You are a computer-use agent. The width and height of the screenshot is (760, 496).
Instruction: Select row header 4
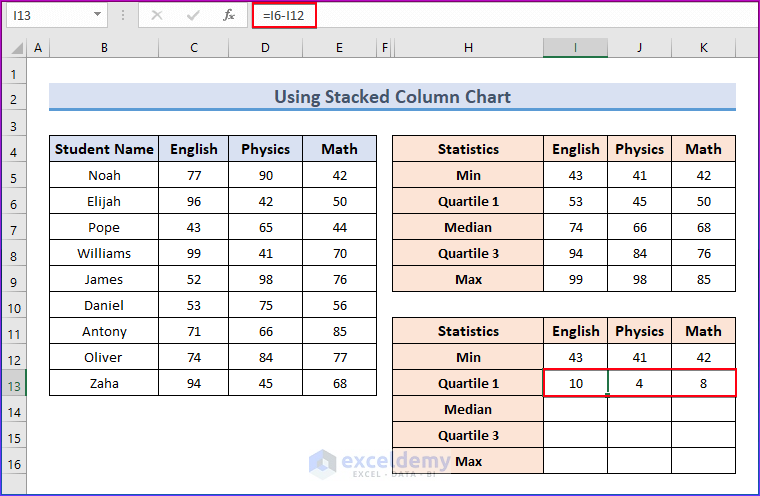point(14,149)
